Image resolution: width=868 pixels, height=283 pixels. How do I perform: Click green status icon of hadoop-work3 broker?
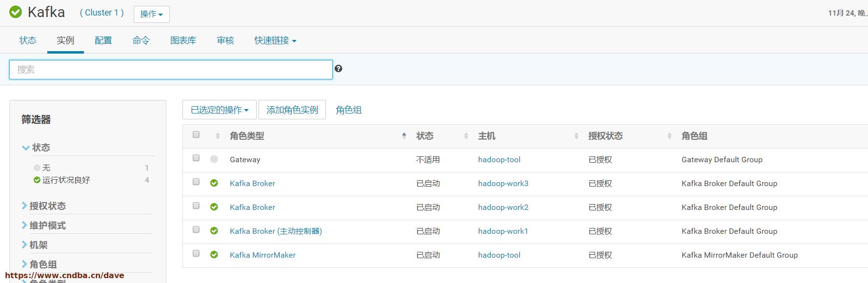coord(214,183)
